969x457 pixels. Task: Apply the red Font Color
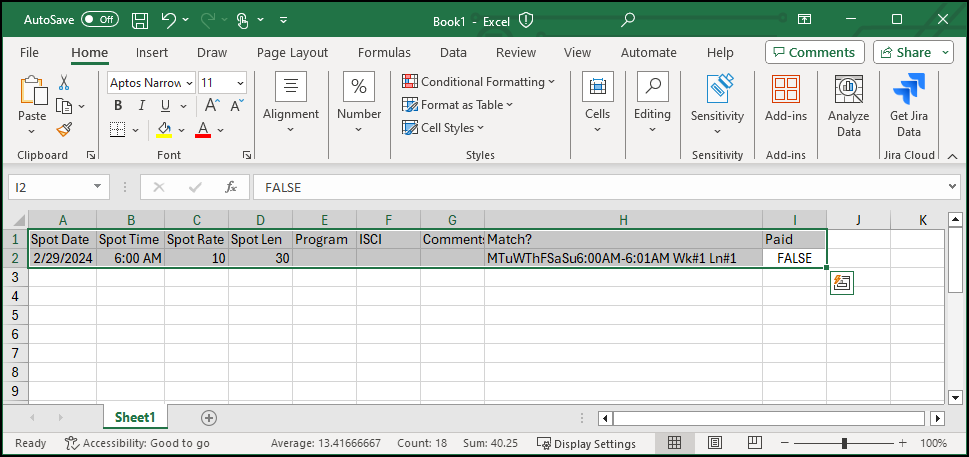coord(203,130)
